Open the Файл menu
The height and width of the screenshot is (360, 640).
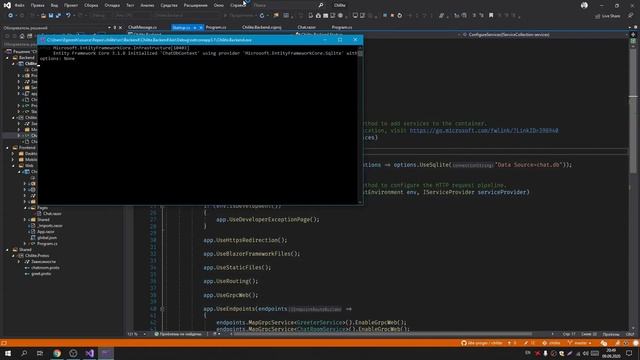coord(19,5)
